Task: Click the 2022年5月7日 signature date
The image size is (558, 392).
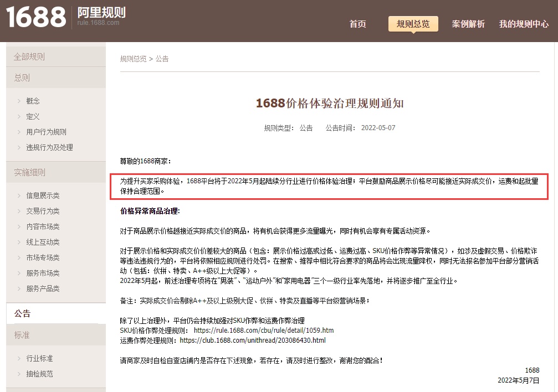Action: tap(519, 380)
